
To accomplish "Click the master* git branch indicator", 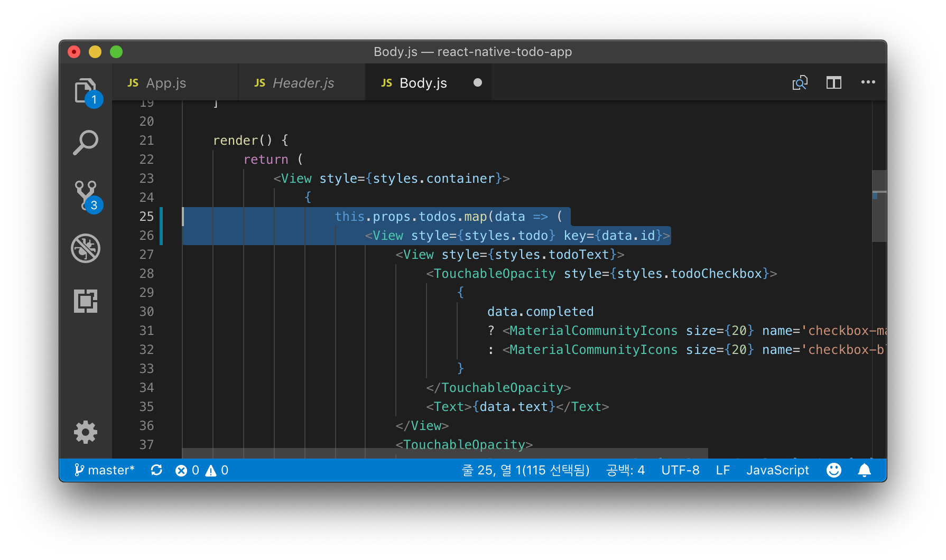I will (x=105, y=470).
